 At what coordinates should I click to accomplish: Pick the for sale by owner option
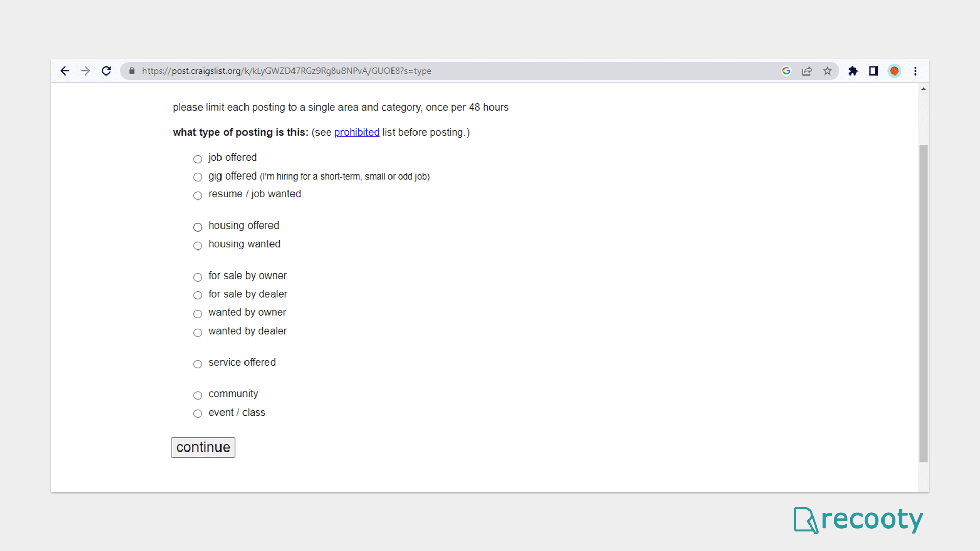pyautogui.click(x=198, y=278)
